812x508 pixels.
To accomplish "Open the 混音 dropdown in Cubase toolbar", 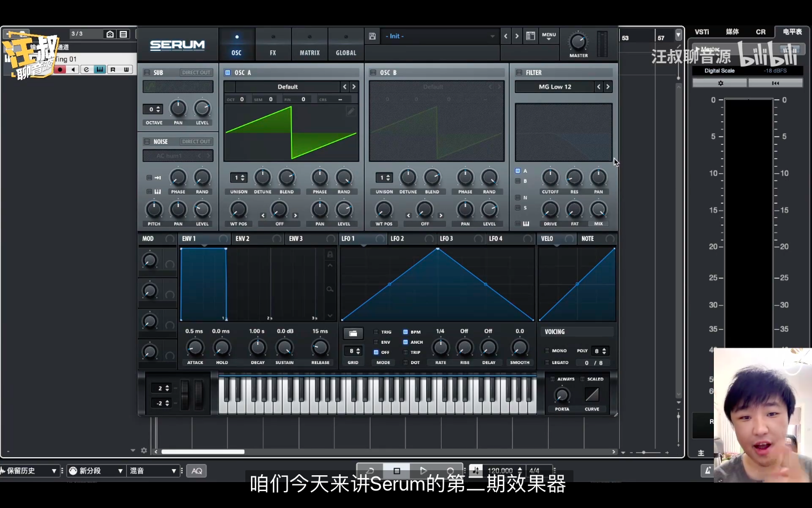I will (153, 471).
